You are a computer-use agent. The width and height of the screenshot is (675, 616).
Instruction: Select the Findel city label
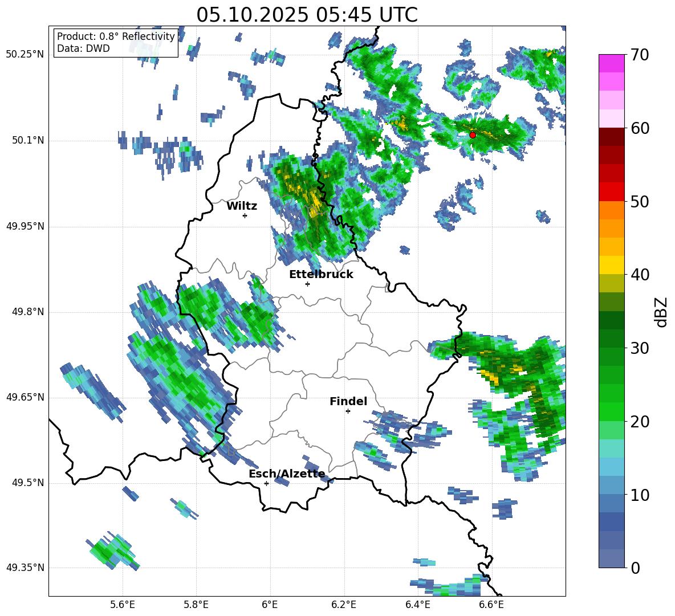[x=348, y=401]
